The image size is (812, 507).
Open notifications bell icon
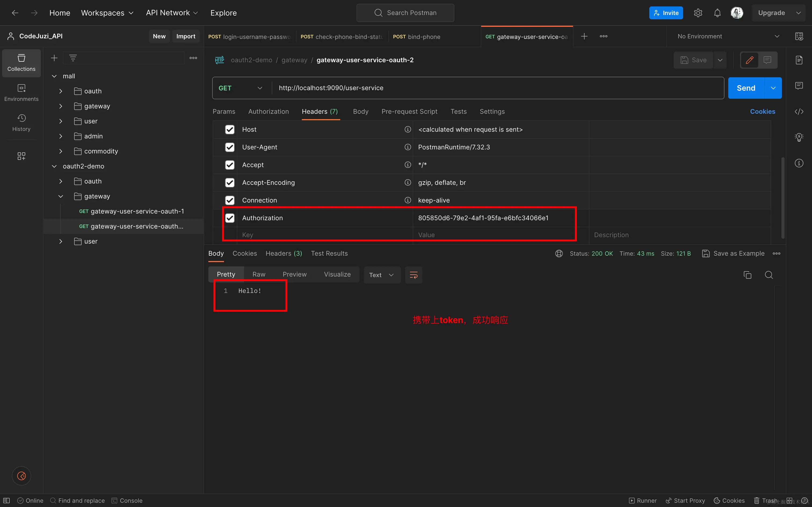coord(717,13)
